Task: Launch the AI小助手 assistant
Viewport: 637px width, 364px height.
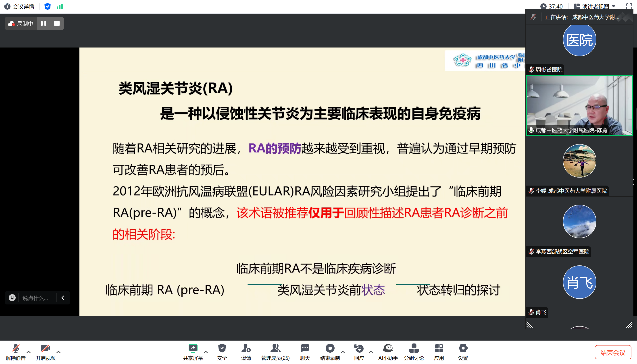Action: click(x=388, y=352)
